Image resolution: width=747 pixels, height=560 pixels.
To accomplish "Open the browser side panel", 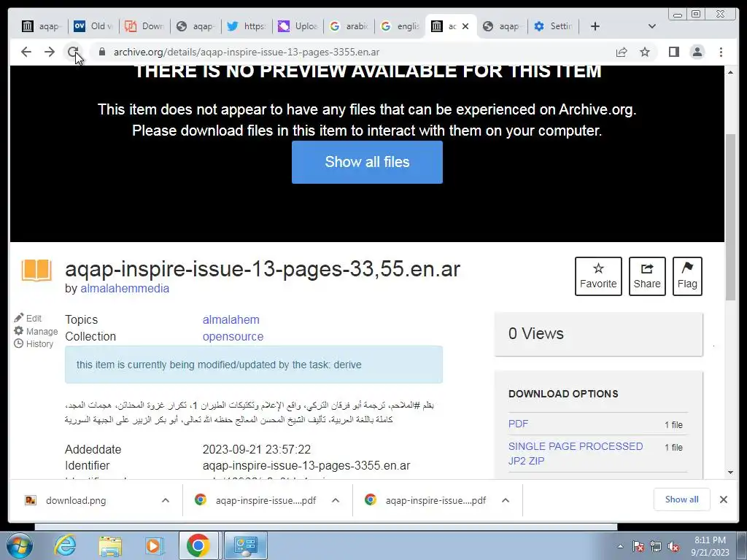I will point(673,52).
